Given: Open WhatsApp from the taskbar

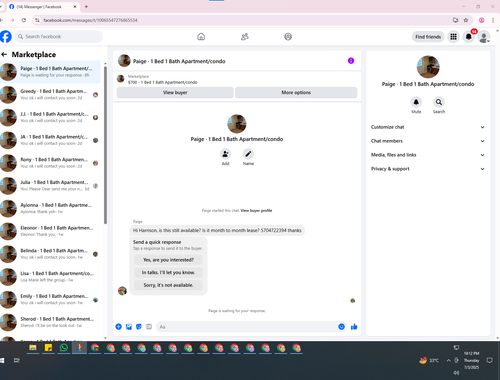Looking at the screenshot, I should (x=64, y=348).
